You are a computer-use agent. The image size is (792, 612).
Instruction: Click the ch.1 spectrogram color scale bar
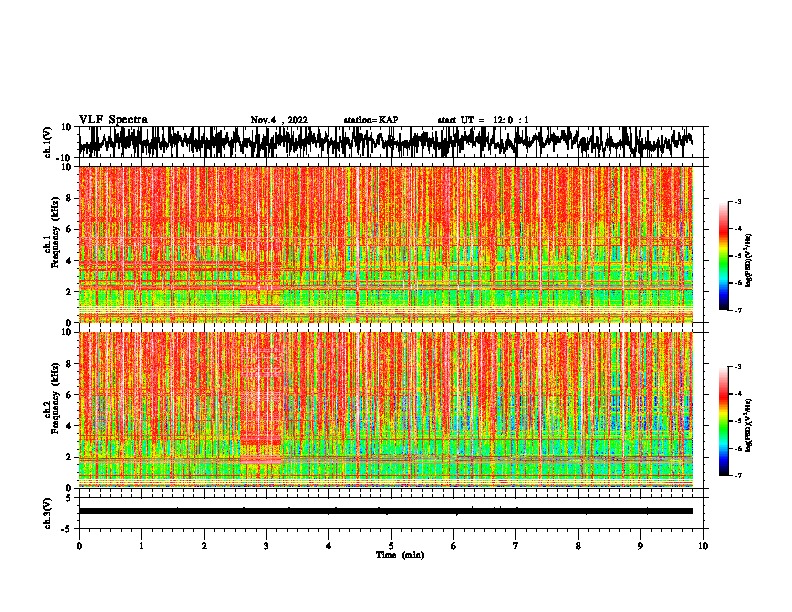tap(723, 256)
